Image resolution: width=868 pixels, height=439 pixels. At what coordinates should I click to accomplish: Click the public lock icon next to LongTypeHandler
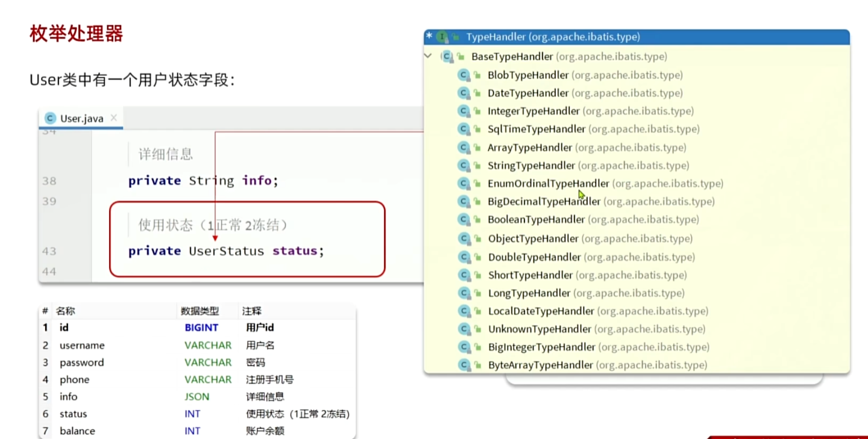477,294
